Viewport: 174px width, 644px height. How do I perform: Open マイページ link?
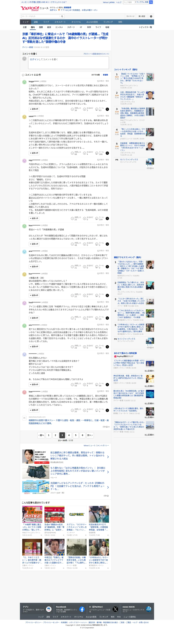130,16
